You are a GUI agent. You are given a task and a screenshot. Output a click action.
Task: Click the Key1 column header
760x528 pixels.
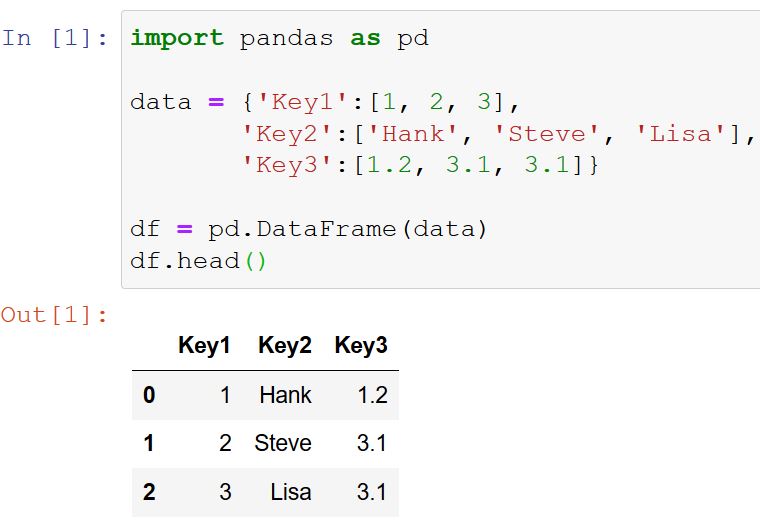204,345
